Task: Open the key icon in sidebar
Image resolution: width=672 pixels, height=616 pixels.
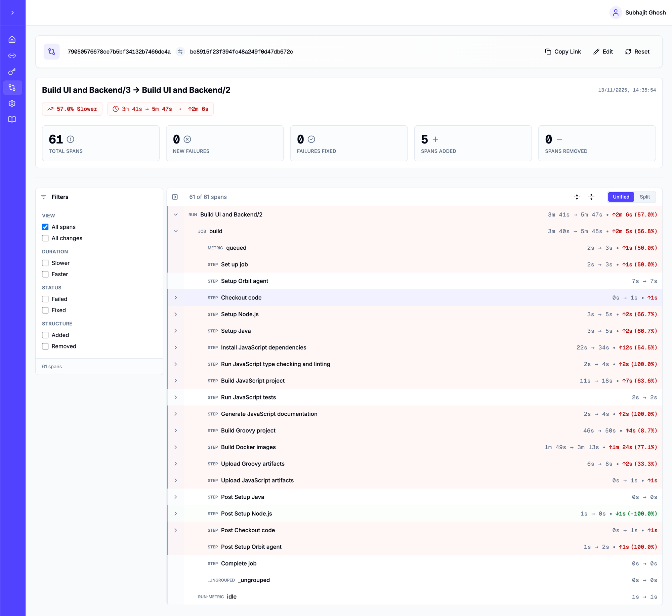Action: 12,72
